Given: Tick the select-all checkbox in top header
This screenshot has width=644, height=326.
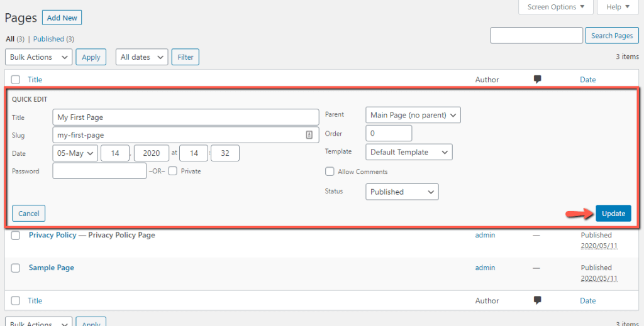Looking at the screenshot, I should coord(16,80).
